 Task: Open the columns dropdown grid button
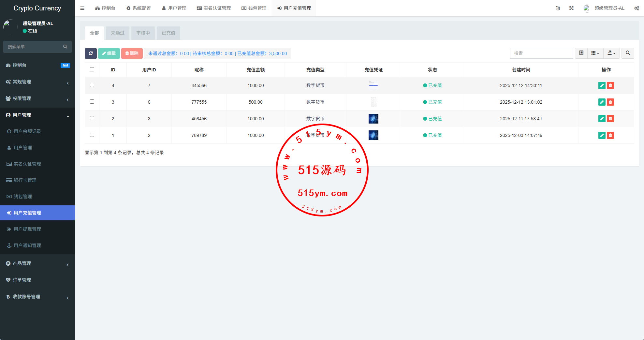pyautogui.click(x=595, y=53)
